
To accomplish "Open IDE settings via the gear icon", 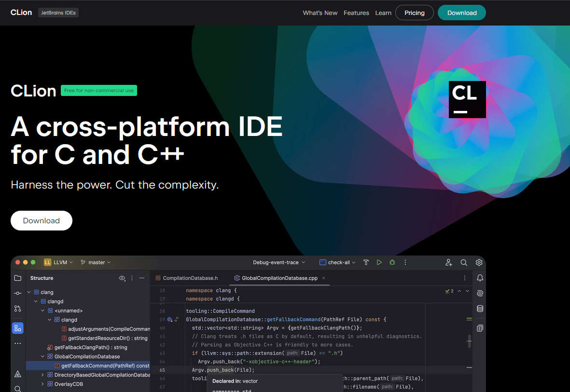I will pyautogui.click(x=479, y=262).
